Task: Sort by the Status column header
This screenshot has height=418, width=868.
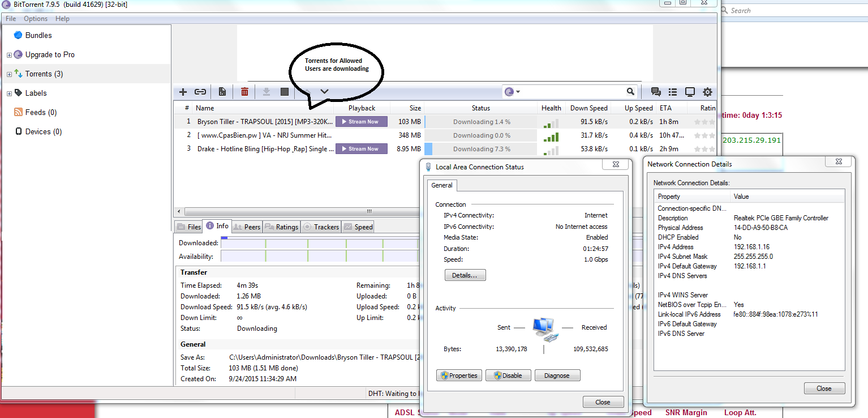Action: click(x=481, y=108)
